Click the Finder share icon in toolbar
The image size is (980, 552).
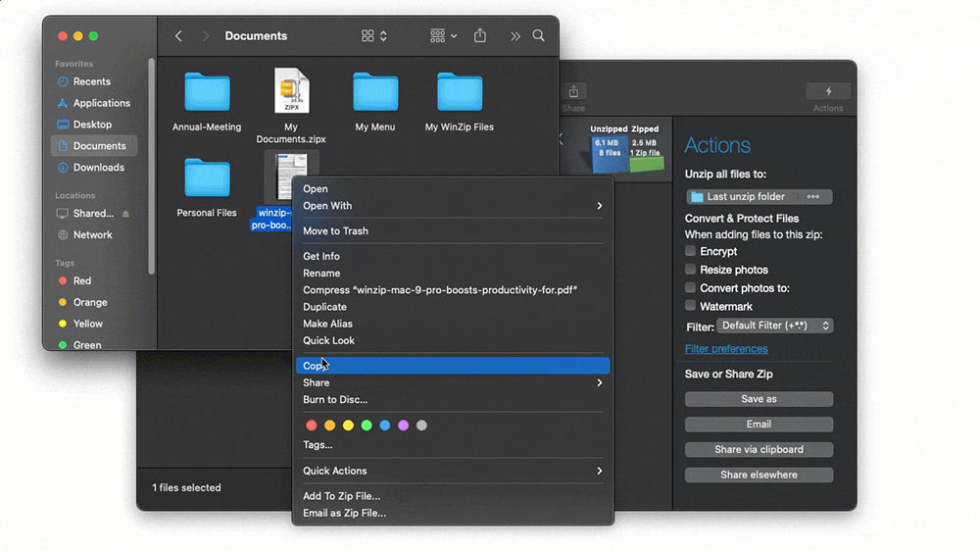480,36
